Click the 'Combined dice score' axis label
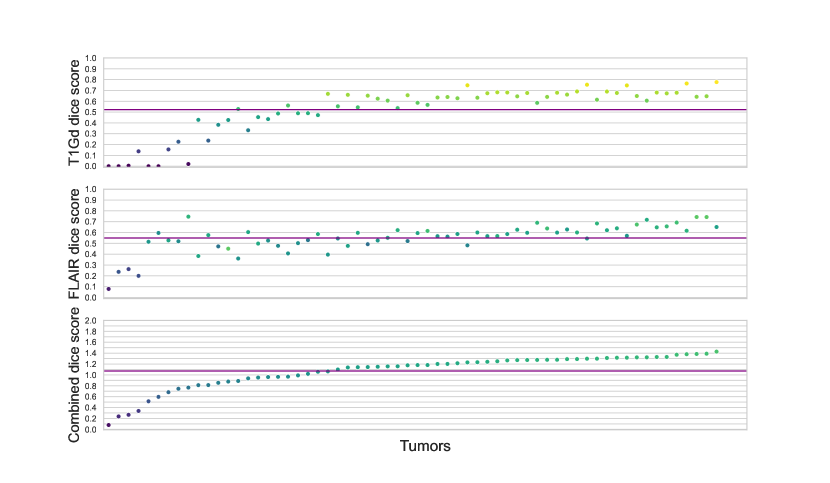 [74, 374]
